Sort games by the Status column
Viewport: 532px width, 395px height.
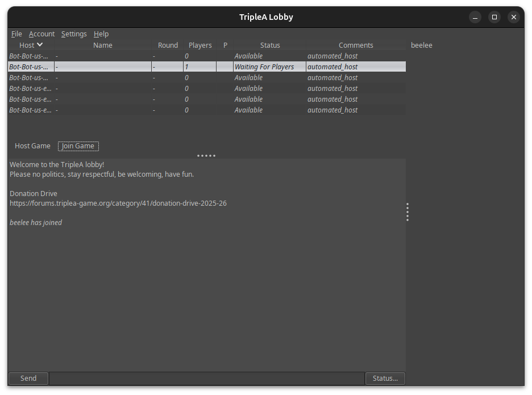pyautogui.click(x=270, y=45)
